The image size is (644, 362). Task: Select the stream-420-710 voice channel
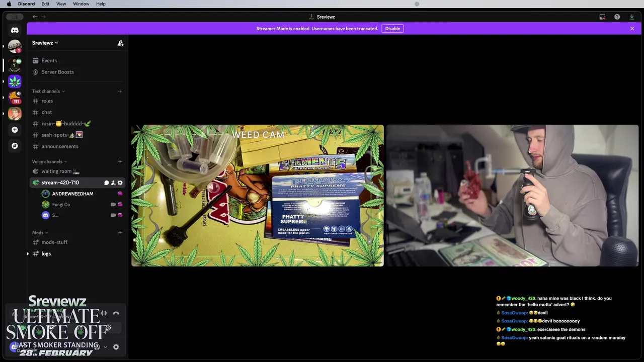(76, 183)
